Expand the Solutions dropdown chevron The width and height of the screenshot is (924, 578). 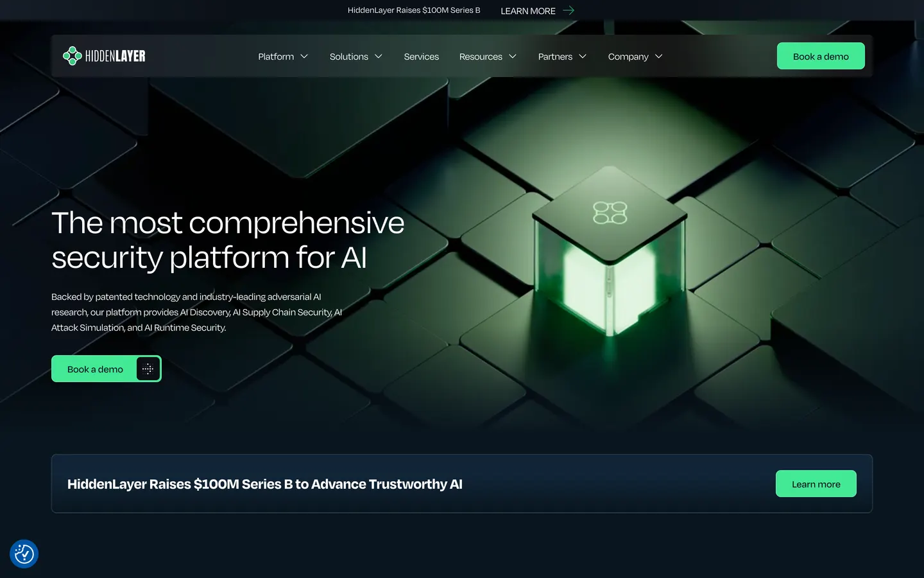379,57
